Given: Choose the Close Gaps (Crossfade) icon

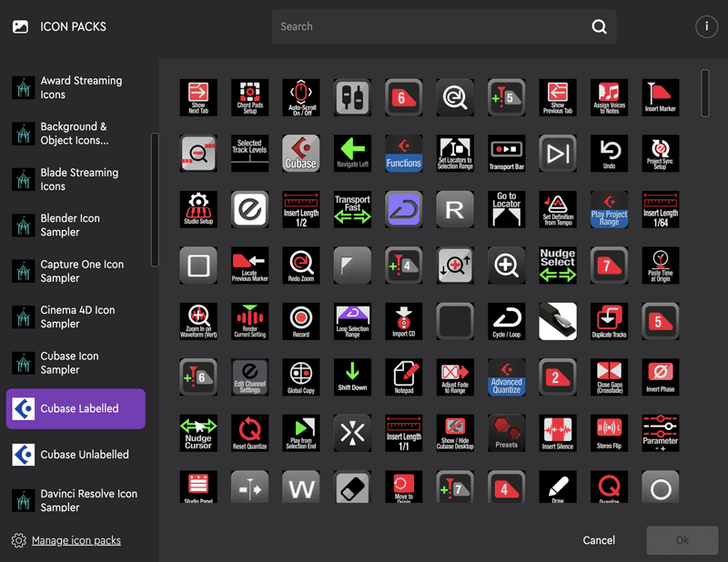Looking at the screenshot, I should [609, 376].
